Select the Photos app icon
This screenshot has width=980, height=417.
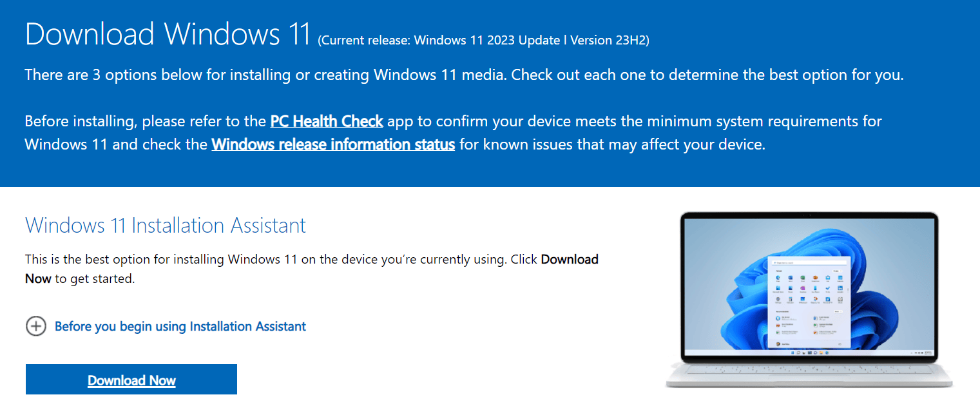(791, 288)
